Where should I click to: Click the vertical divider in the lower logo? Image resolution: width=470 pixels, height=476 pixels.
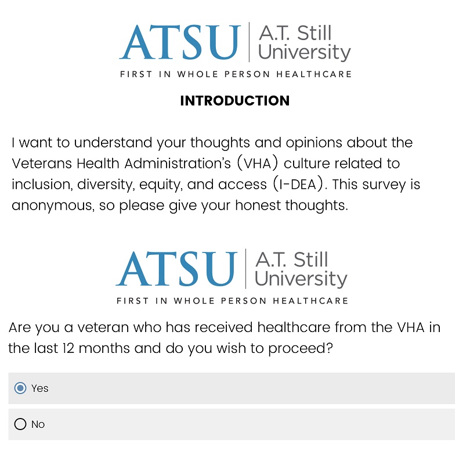pos(245,269)
